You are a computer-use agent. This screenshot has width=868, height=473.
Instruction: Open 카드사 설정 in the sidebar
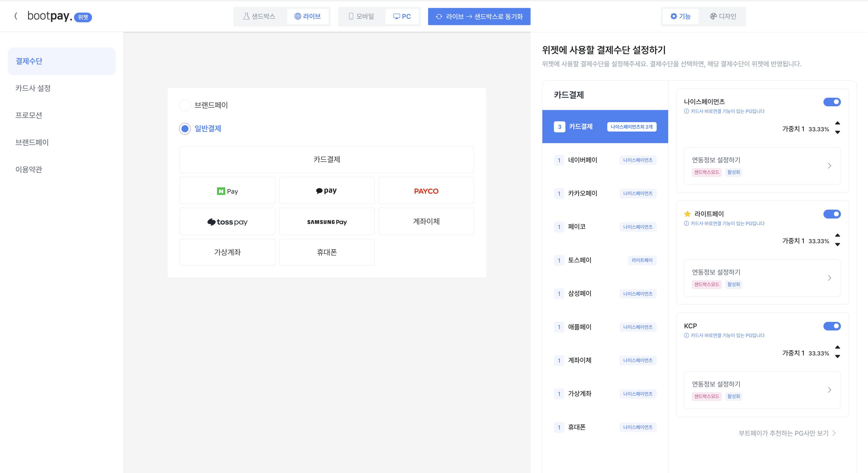33,88
